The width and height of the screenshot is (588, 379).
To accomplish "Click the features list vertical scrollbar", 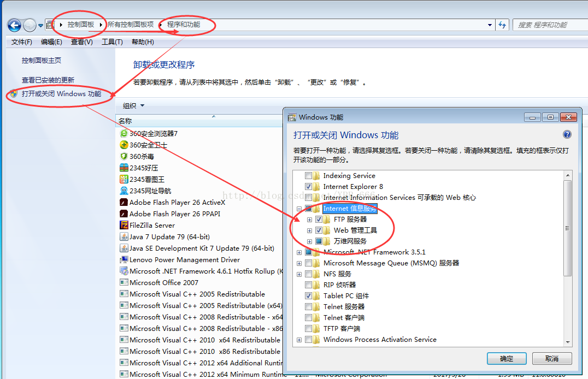I will [x=568, y=228].
